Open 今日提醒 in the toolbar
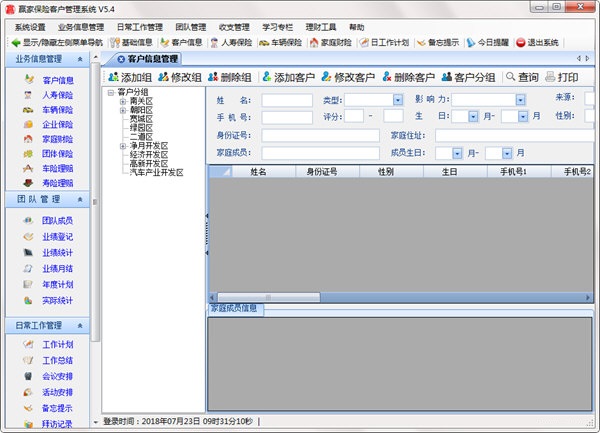The image size is (600, 433). point(488,42)
